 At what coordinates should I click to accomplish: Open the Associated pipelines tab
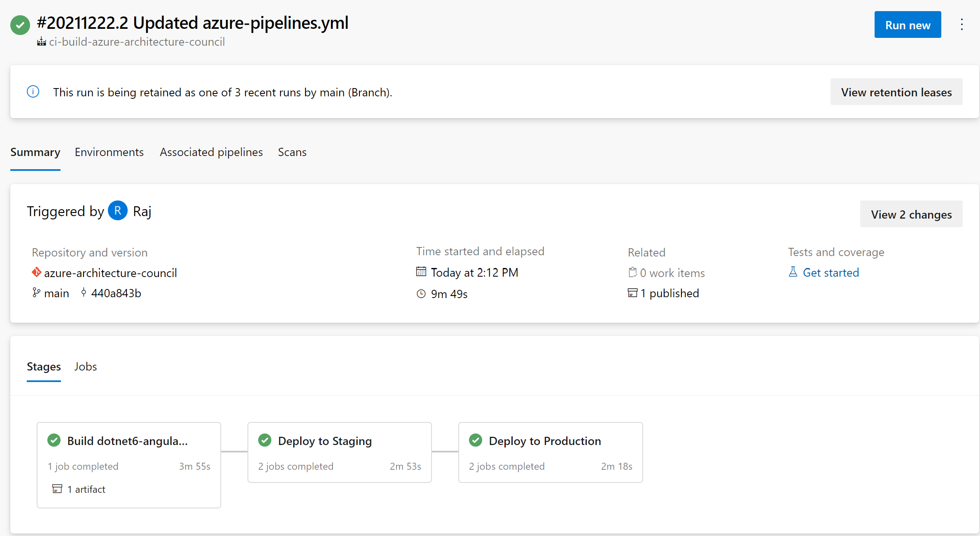point(211,152)
